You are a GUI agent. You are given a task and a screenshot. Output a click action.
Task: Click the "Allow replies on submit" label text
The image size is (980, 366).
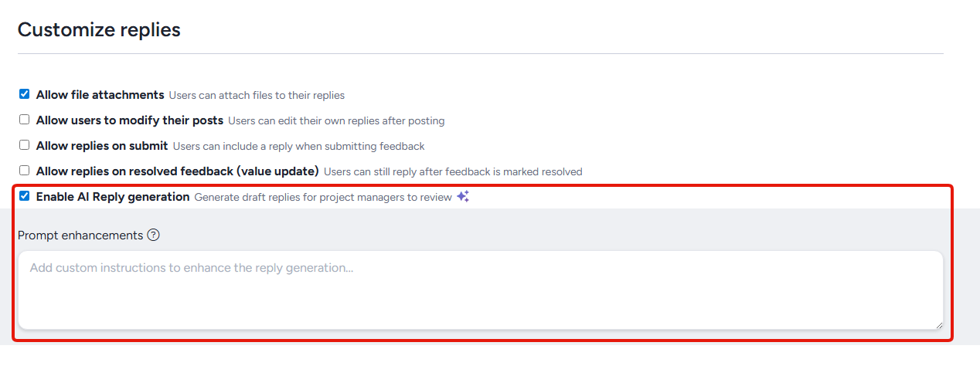click(102, 146)
